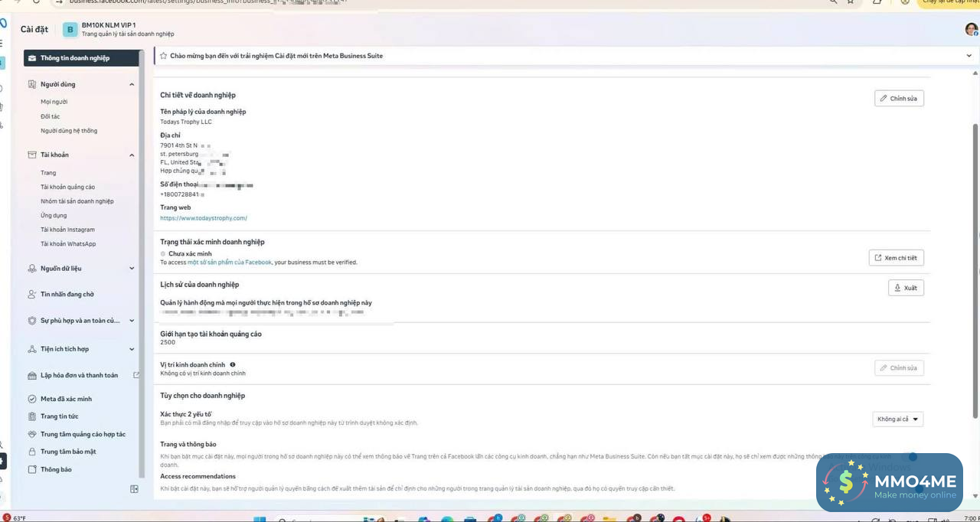
Task: Open Đối tác in the sidebar
Action: (51, 116)
